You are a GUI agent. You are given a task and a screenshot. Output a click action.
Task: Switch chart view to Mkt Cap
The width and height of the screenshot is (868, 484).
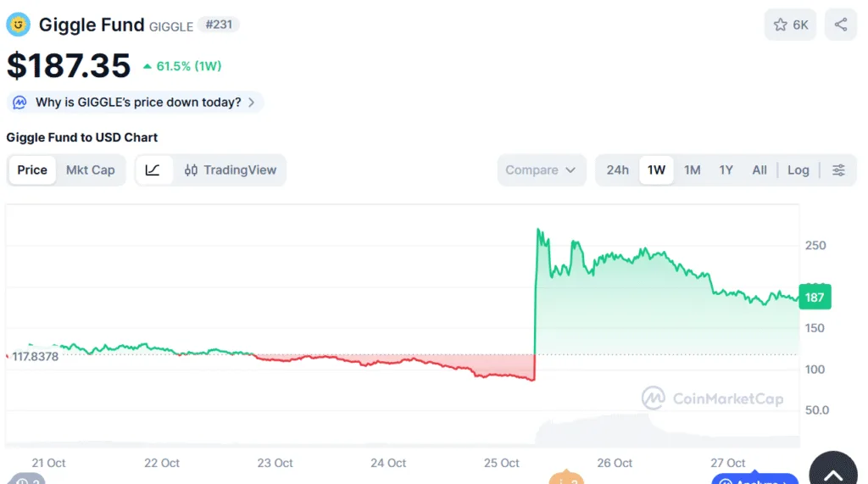(x=90, y=170)
